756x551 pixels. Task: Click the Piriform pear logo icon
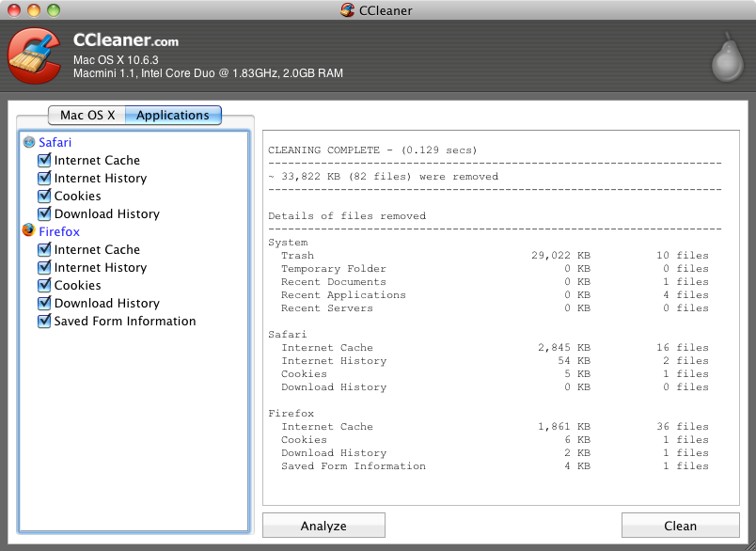724,61
